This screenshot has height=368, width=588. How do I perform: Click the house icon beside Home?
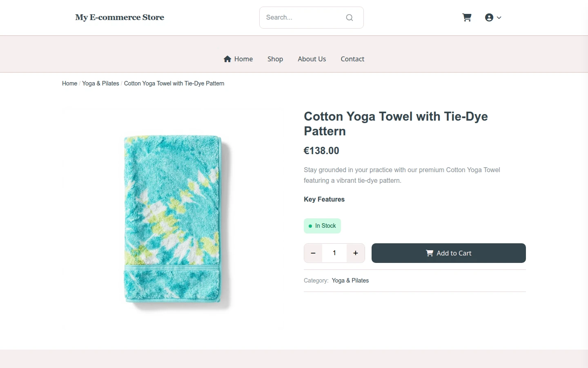click(x=227, y=59)
